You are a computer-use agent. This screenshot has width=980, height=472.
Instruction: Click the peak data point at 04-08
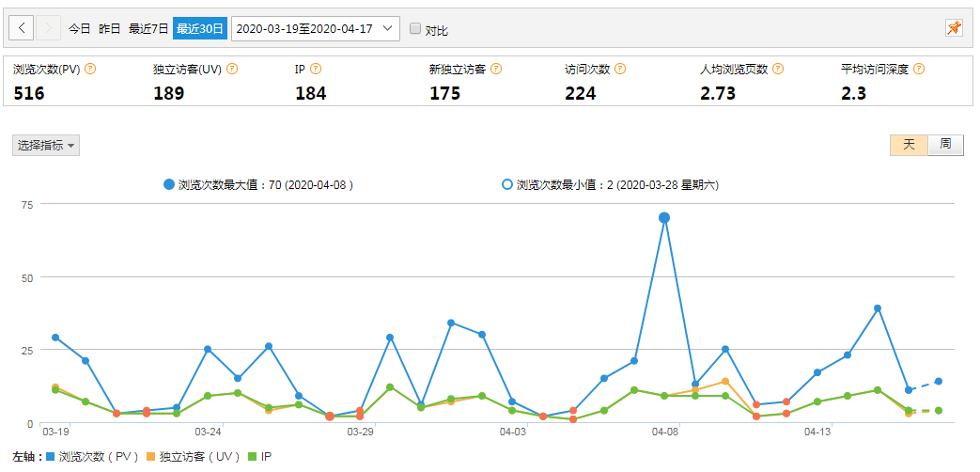click(x=664, y=218)
